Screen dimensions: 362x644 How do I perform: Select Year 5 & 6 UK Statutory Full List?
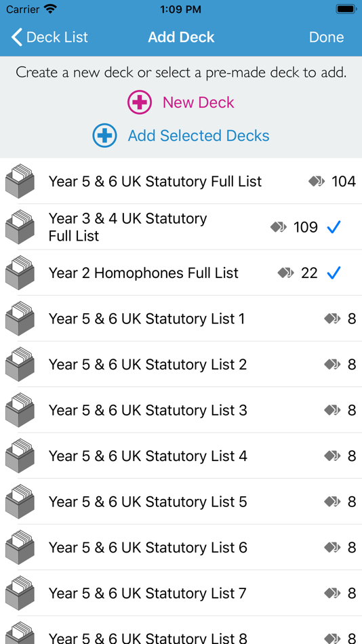pyautogui.click(x=181, y=181)
